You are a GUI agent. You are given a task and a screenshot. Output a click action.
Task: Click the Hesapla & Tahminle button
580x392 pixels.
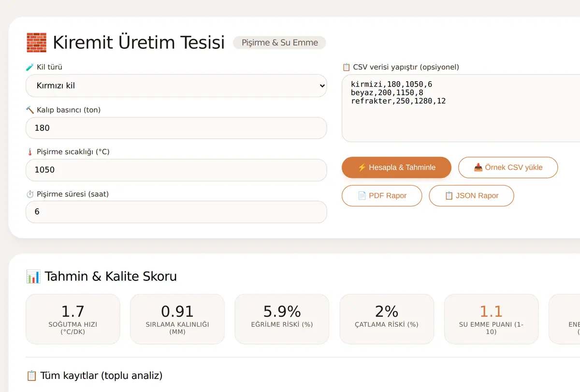[x=396, y=167]
